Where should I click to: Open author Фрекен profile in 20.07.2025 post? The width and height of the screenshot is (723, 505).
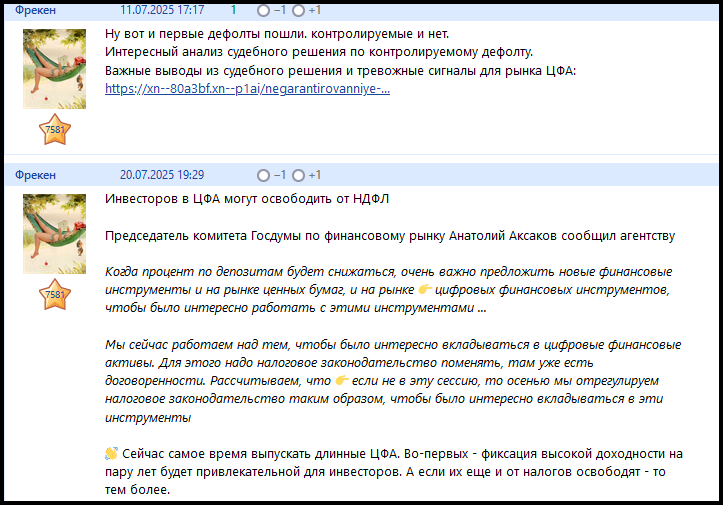pyautogui.click(x=35, y=175)
